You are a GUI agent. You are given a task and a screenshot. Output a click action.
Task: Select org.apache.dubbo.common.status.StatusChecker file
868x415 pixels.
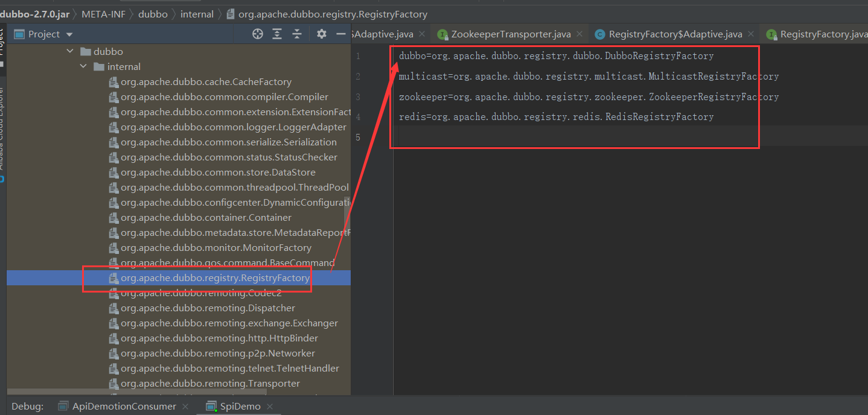[x=229, y=157]
